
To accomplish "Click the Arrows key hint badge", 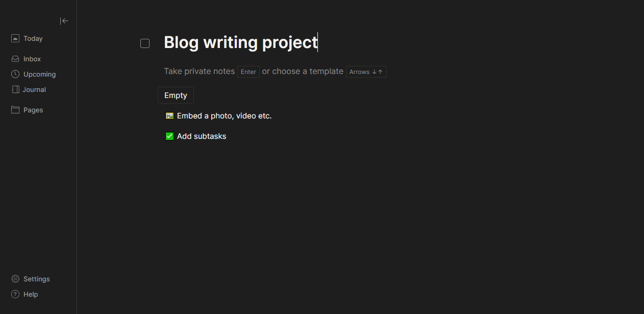I will pyautogui.click(x=366, y=72).
